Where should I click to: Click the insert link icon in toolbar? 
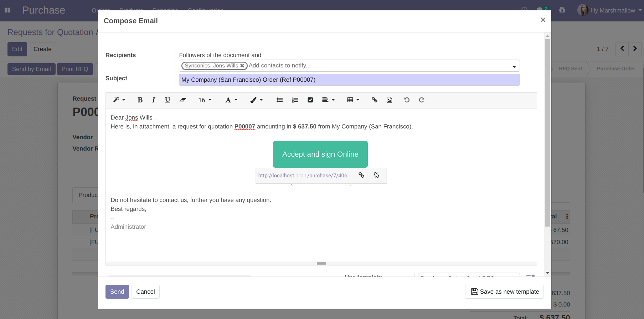(x=375, y=100)
